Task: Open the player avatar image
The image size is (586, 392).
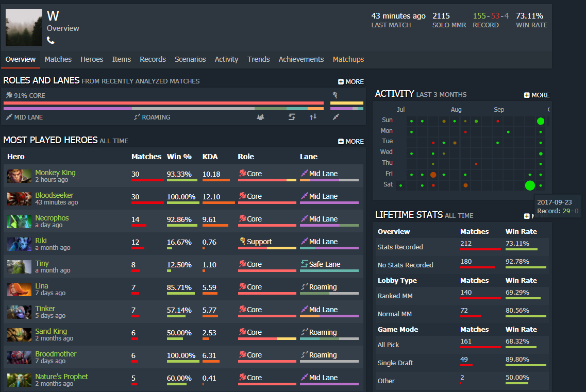Action: coord(24,27)
